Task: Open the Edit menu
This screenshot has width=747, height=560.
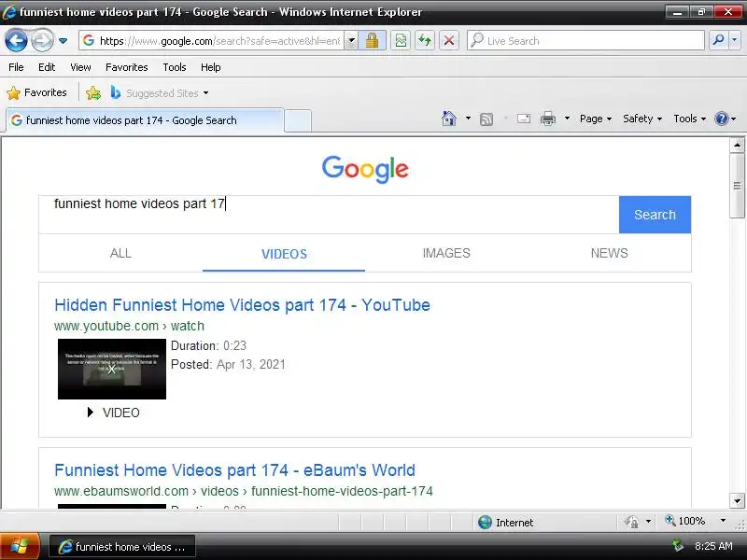Action: coord(47,67)
